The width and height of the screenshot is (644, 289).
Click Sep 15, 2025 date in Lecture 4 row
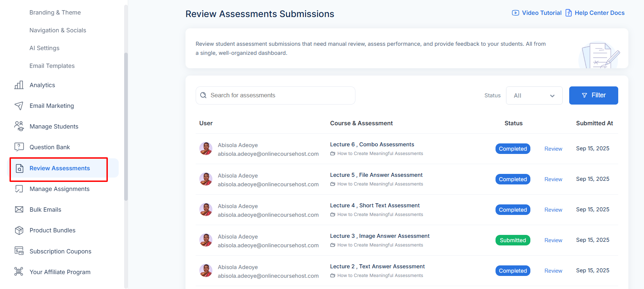(x=592, y=209)
